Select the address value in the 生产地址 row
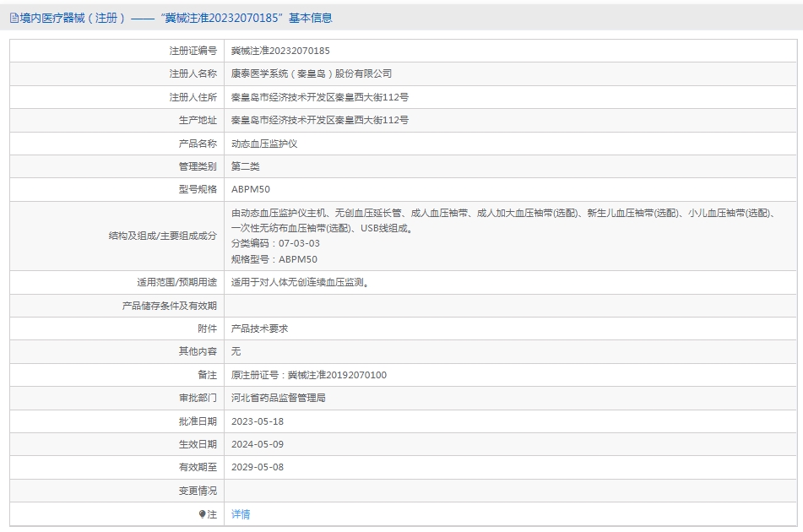Image resolution: width=803 pixels, height=532 pixels. pos(319,120)
